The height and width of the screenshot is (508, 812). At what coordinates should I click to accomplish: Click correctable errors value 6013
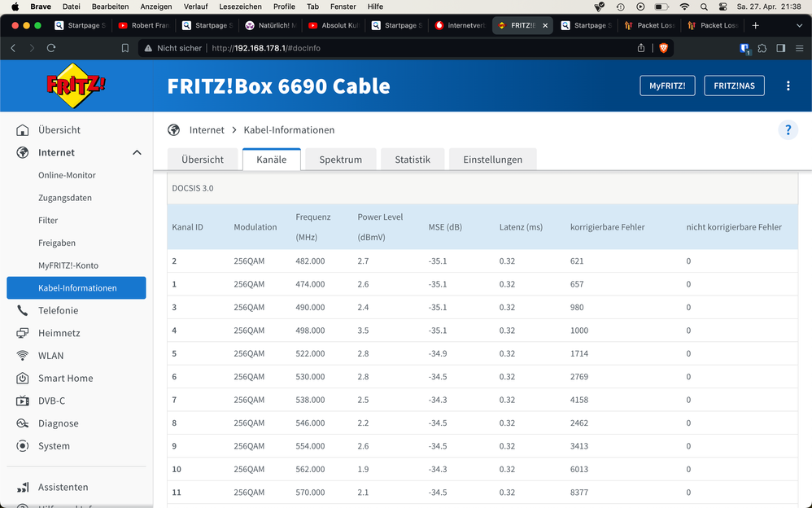click(579, 469)
